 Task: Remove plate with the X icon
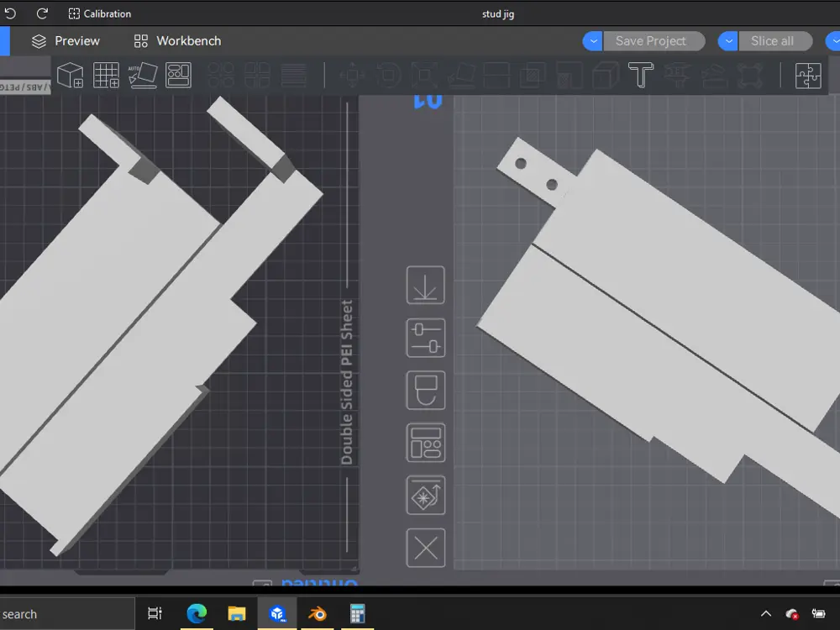(426, 548)
